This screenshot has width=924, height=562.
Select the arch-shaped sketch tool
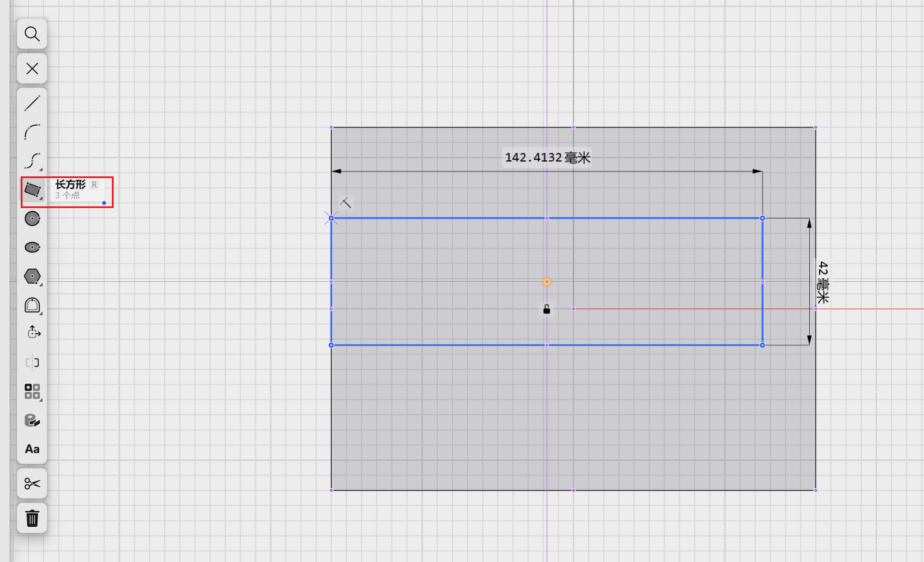tap(32, 305)
